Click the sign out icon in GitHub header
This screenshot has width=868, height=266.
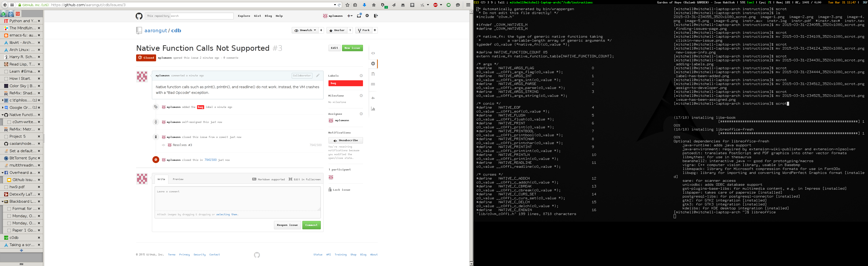376,16
